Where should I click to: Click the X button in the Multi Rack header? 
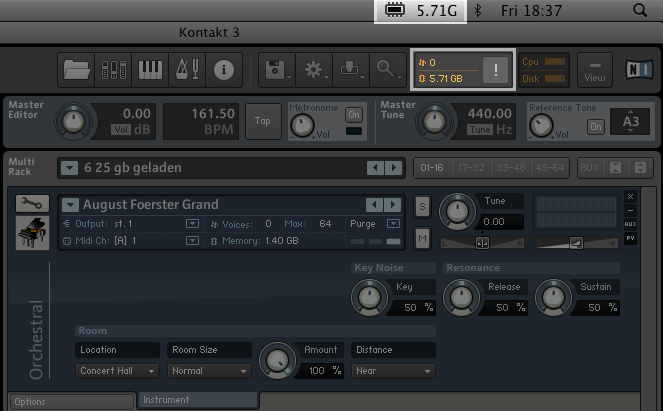click(615, 168)
